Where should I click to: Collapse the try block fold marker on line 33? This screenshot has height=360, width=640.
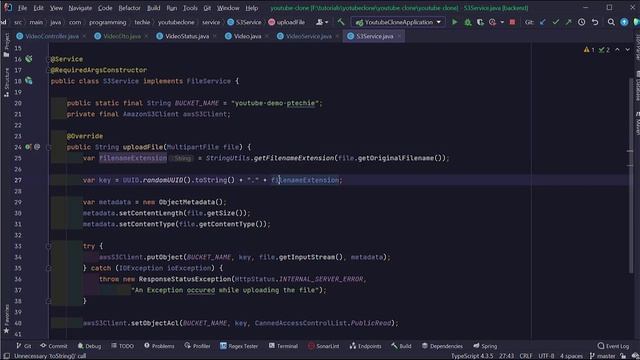click(x=48, y=246)
